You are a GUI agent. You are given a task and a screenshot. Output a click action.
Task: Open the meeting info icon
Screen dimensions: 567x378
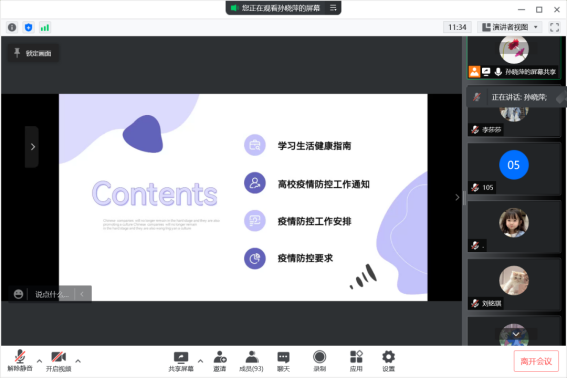click(x=12, y=27)
